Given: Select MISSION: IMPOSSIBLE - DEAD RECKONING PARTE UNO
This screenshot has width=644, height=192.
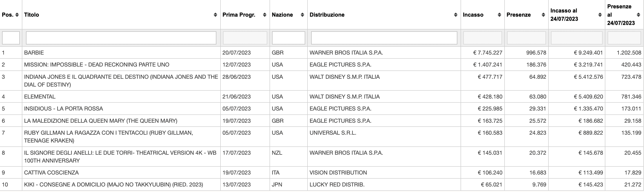Looking at the screenshot, I should tap(96, 65).
